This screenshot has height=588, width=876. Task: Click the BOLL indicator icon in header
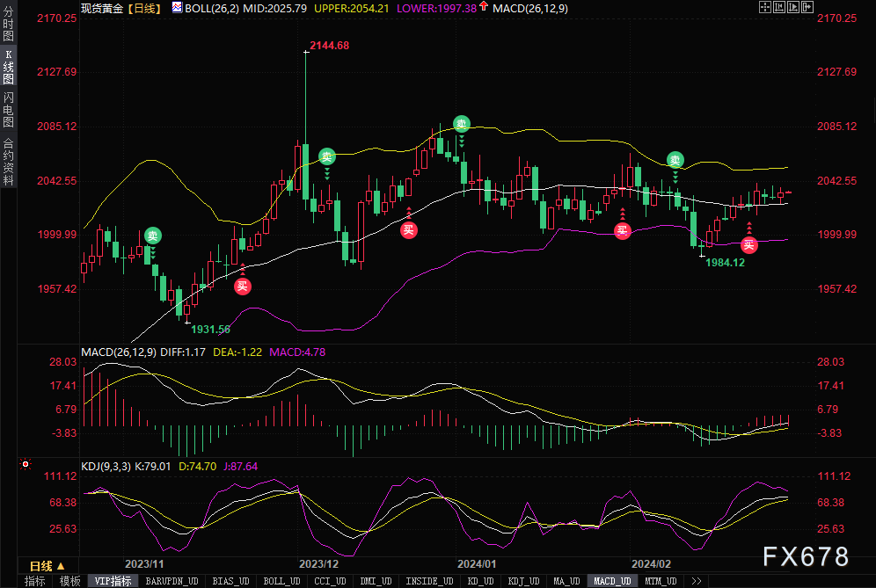(x=177, y=7)
